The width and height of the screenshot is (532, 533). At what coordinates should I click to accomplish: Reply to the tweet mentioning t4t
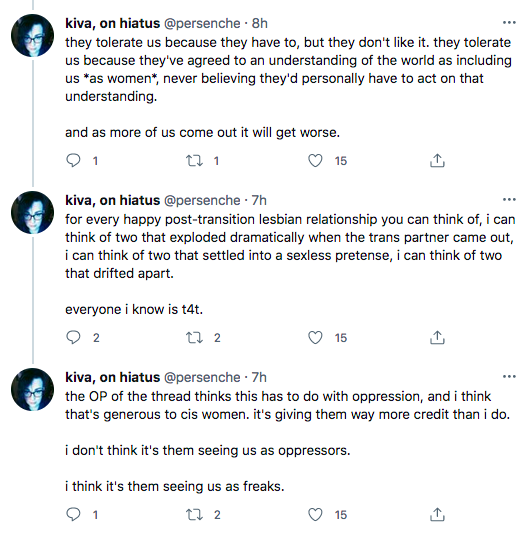(x=73, y=338)
